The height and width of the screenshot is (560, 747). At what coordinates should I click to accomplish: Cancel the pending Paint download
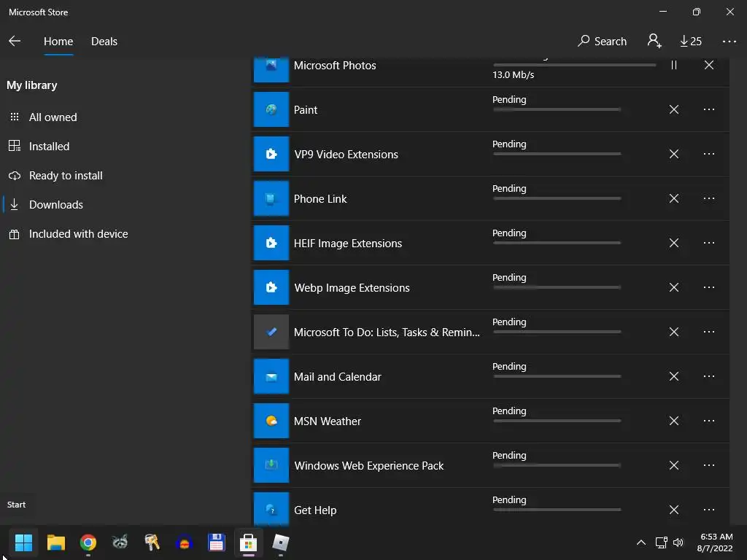pos(673,109)
